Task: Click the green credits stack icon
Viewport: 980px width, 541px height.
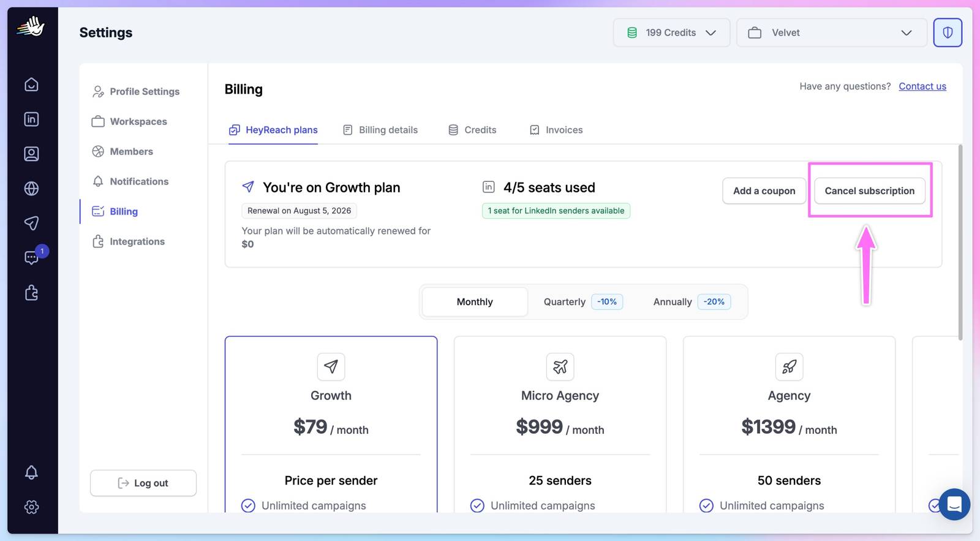Action: (x=632, y=32)
